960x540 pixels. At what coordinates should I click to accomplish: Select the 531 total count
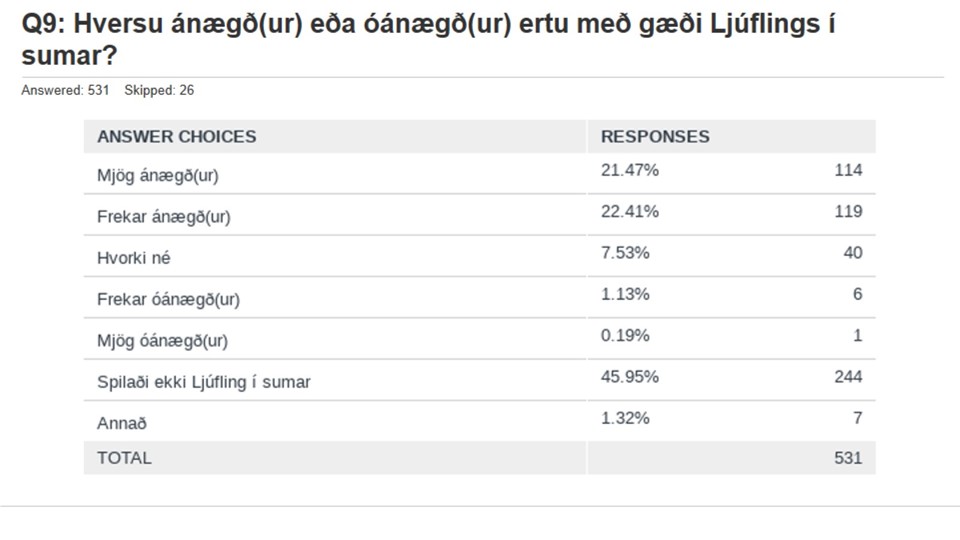point(848,458)
